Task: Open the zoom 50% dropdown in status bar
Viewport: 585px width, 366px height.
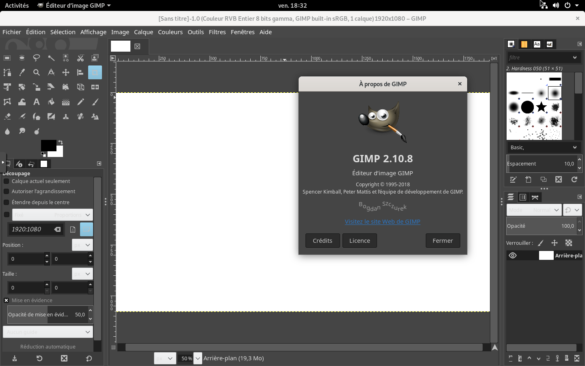Action: [x=198, y=358]
